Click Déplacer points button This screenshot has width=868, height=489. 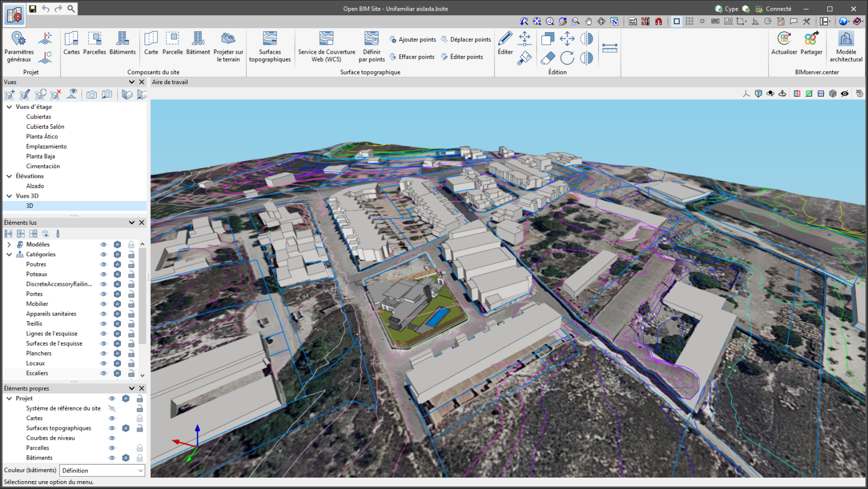click(466, 40)
